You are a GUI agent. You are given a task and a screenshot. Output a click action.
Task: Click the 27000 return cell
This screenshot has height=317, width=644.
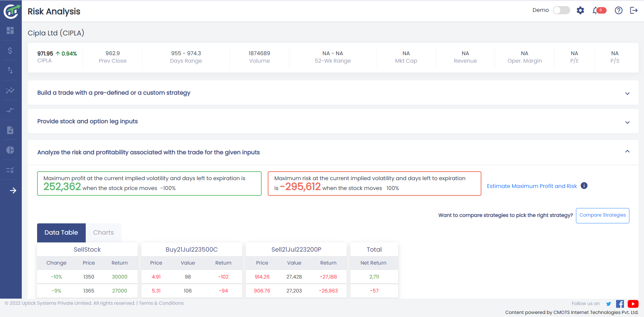pos(120,291)
